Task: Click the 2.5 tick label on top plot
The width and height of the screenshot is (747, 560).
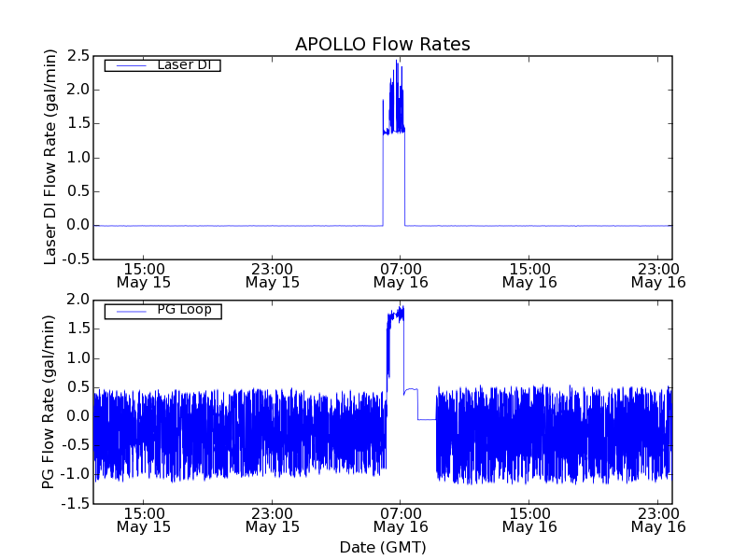Action: click(x=78, y=56)
